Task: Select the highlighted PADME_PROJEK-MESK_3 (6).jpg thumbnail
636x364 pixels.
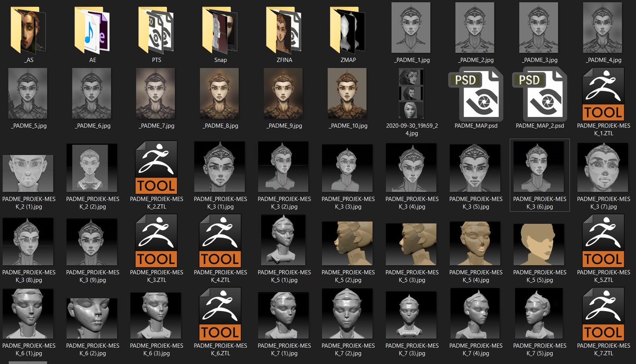Action: point(539,167)
